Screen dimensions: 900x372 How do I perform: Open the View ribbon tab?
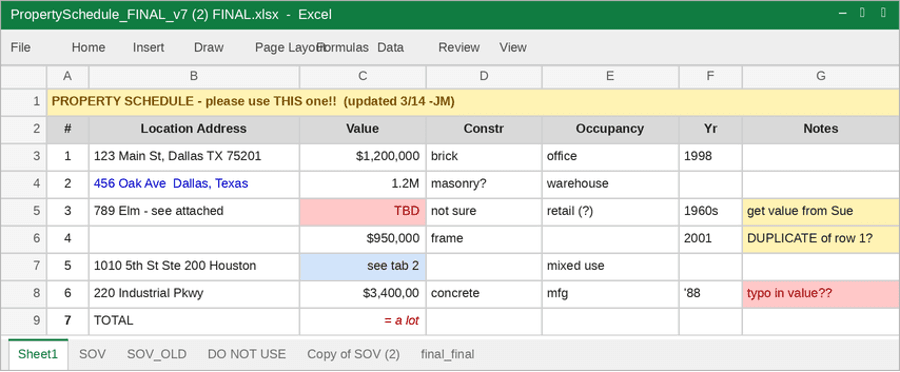click(513, 48)
